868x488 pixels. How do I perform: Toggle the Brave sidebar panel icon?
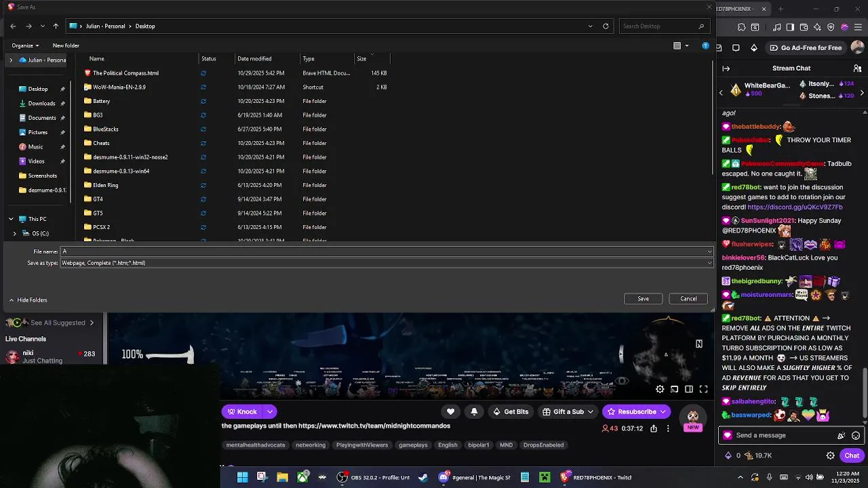click(x=790, y=27)
